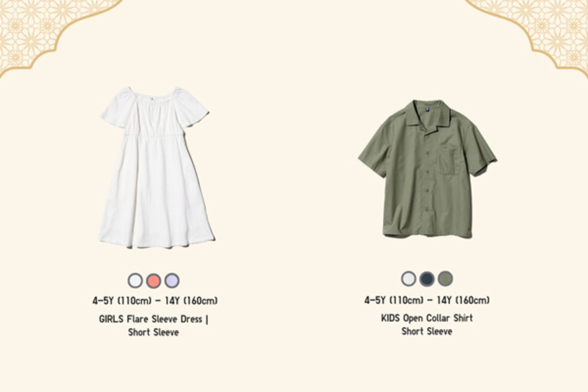Select the white swatch under the shirt
The height and width of the screenshot is (392, 588).
coord(409,279)
